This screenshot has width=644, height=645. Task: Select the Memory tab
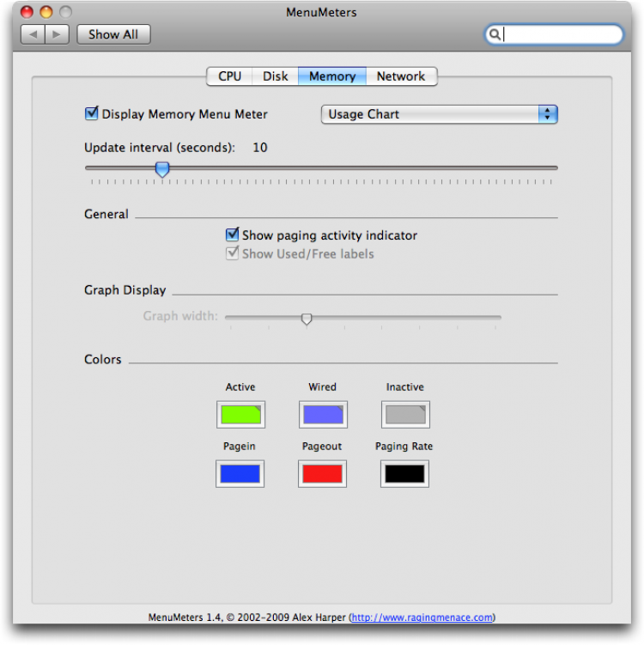click(332, 76)
